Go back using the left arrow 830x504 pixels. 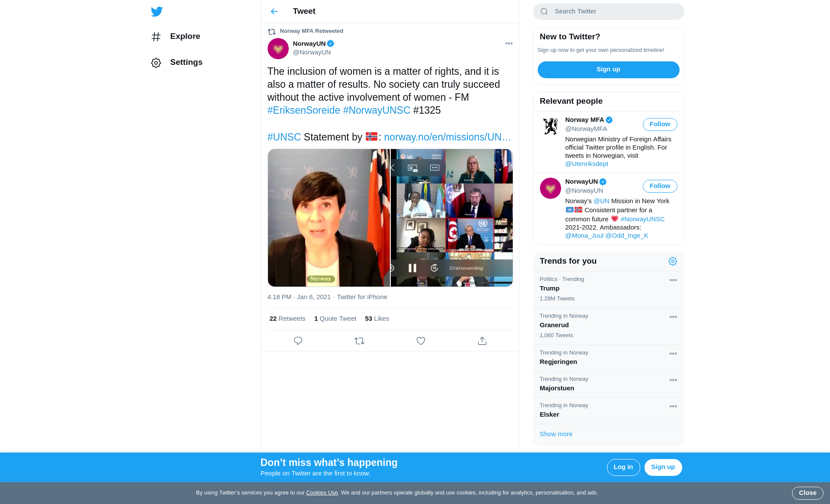(x=274, y=12)
